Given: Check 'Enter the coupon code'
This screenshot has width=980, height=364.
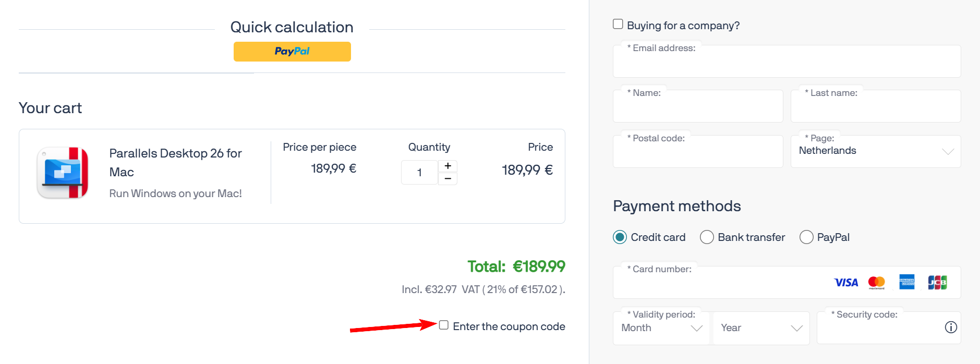Looking at the screenshot, I should [444, 325].
